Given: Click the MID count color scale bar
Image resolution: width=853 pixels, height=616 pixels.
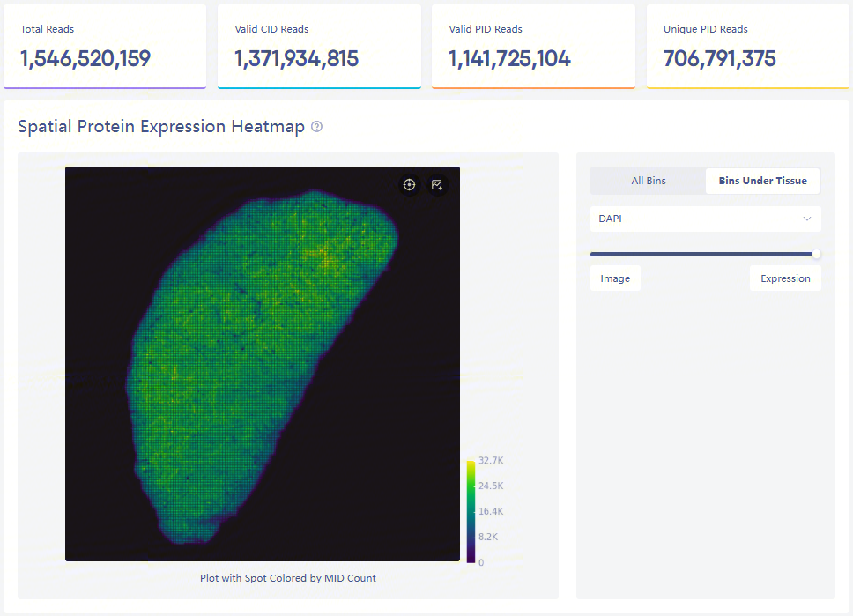Looking at the screenshot, I should [471, 511].
